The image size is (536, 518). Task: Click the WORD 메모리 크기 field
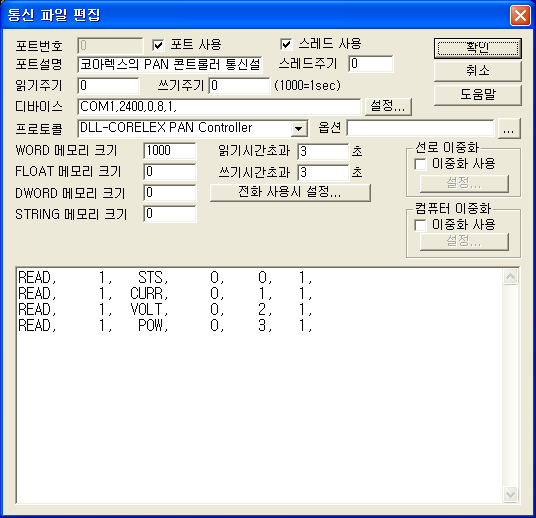[x=170, y=150]
